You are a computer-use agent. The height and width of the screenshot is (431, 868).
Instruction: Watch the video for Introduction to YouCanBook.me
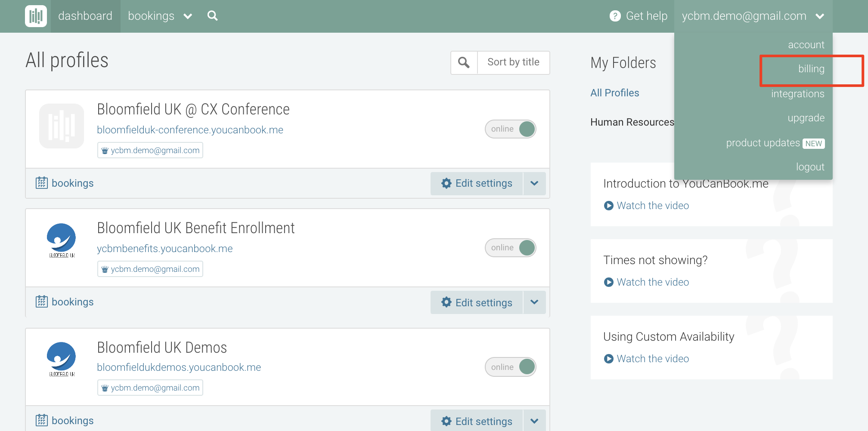(653, 206)
